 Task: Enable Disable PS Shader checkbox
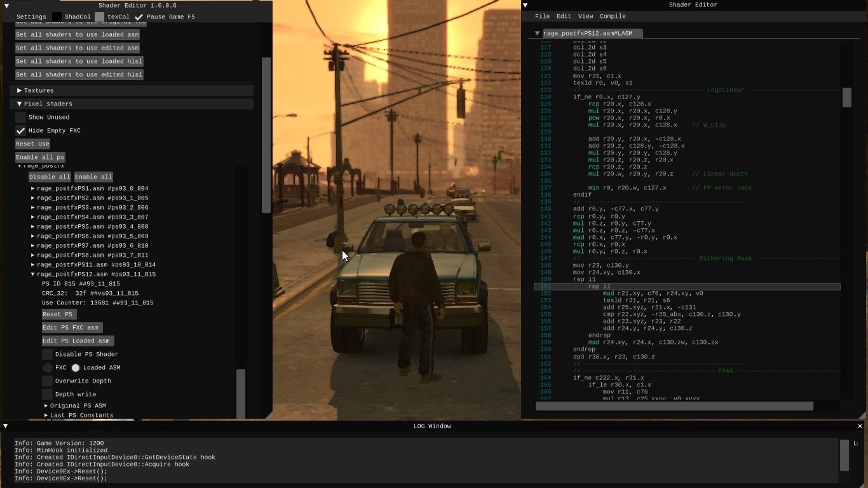click(47, 354)
